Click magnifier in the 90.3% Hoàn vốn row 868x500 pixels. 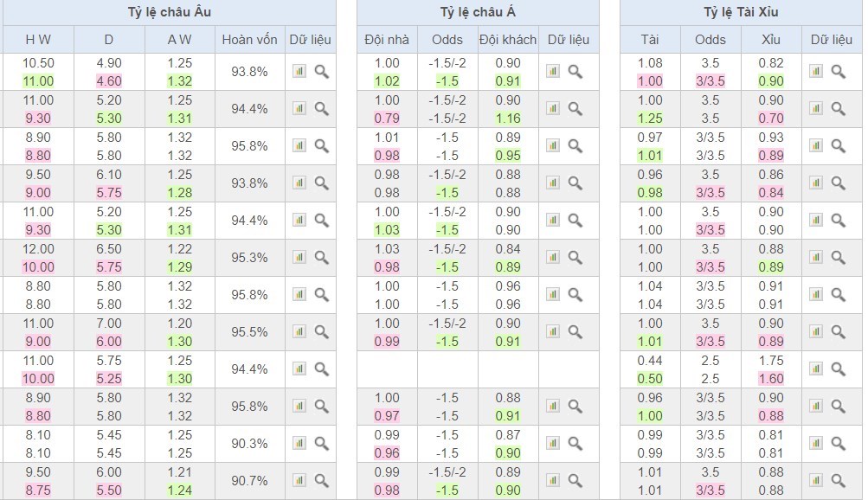click(x=322, y=444)
